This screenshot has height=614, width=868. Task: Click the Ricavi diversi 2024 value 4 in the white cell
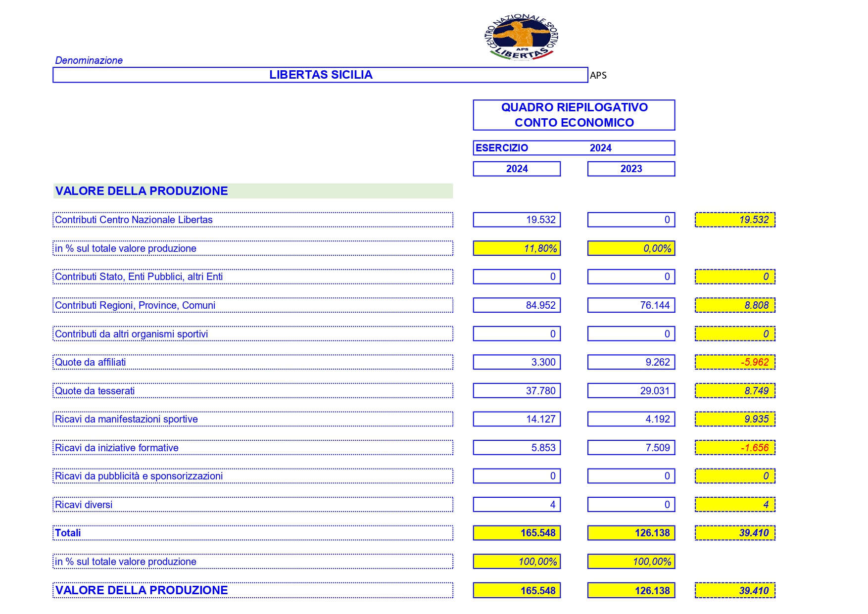point(517,505)
